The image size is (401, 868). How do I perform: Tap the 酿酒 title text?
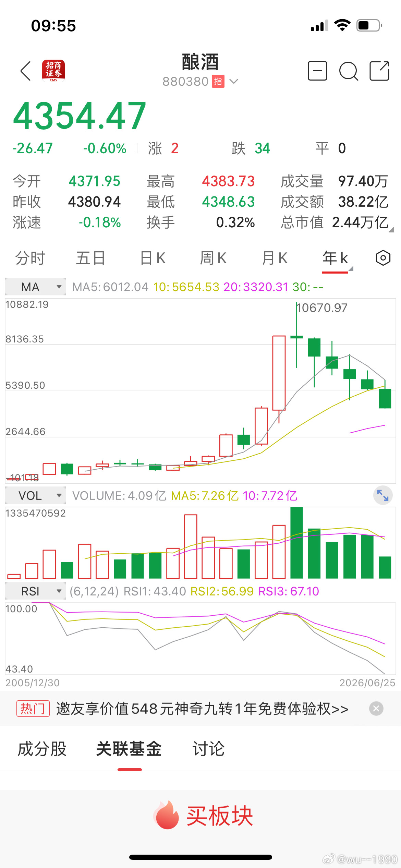(200, 62)
